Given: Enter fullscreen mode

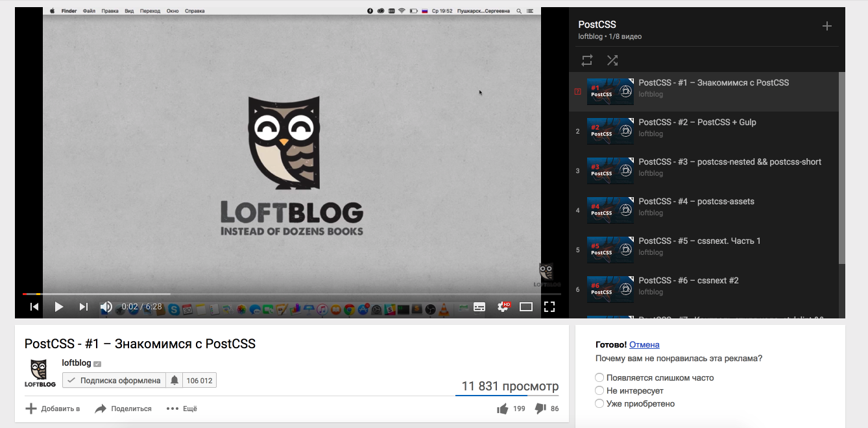Looking at the screenshot, I should tap(549, 307).
